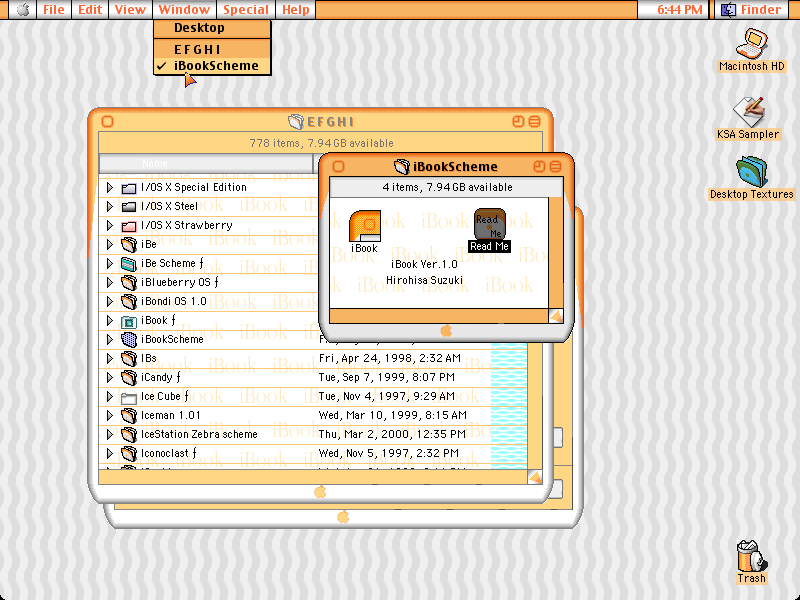Click date Tue, Sep 7, 1999, 8:07 PM

pos(387,378)
